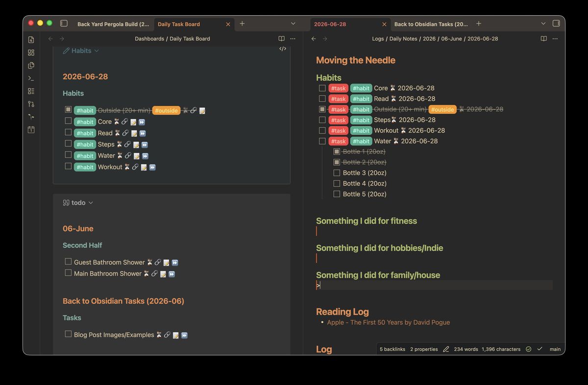588x385 pixels.
Task: Click pencil editing-mode icon in status bar
Action: click(446, 349)
